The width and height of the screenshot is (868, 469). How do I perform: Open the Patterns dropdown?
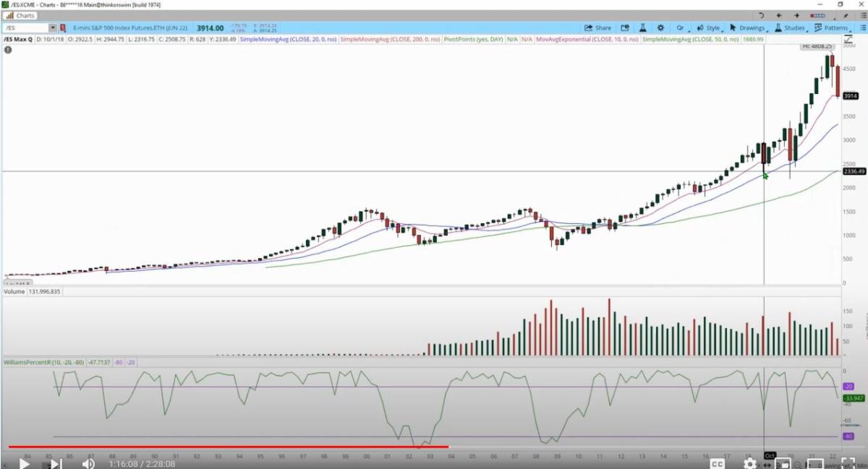tap(833, 27)
